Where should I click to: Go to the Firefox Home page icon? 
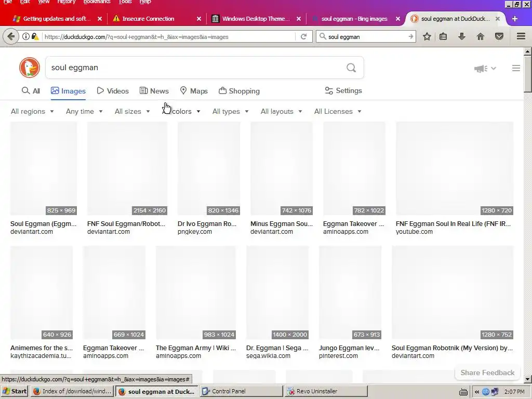[481, 36]
